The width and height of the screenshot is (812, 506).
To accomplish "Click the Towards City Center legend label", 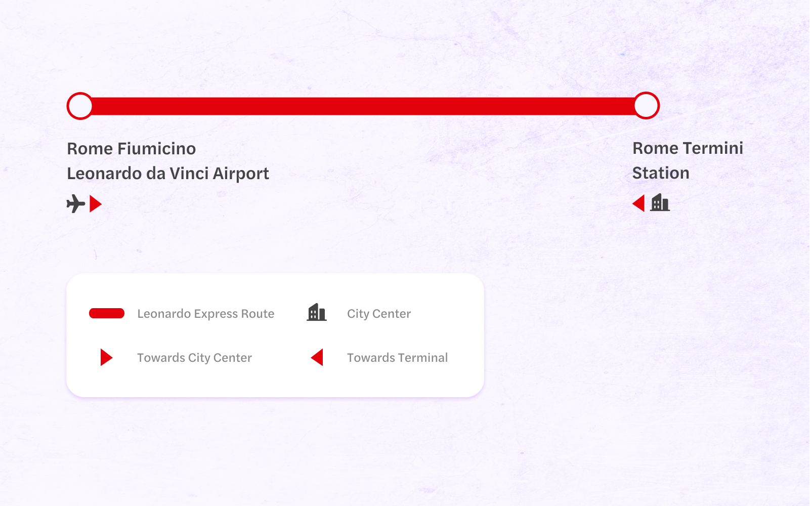I will 195,358.
